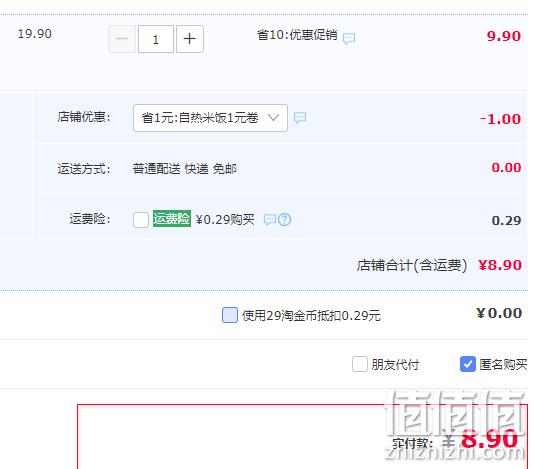Click the quantity input field showing 1
Image resolution: width=534 pixels, height=469 pixels.
pos(156,39)
